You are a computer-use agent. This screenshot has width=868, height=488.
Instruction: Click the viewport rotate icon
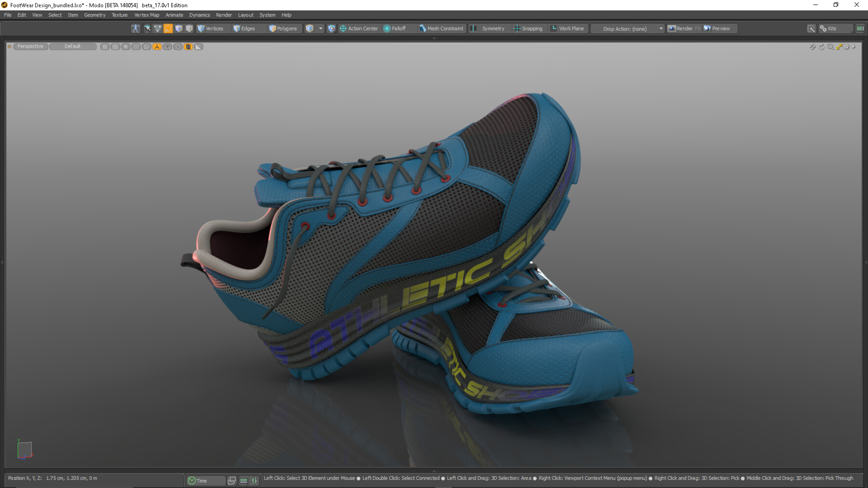point(822,47)
